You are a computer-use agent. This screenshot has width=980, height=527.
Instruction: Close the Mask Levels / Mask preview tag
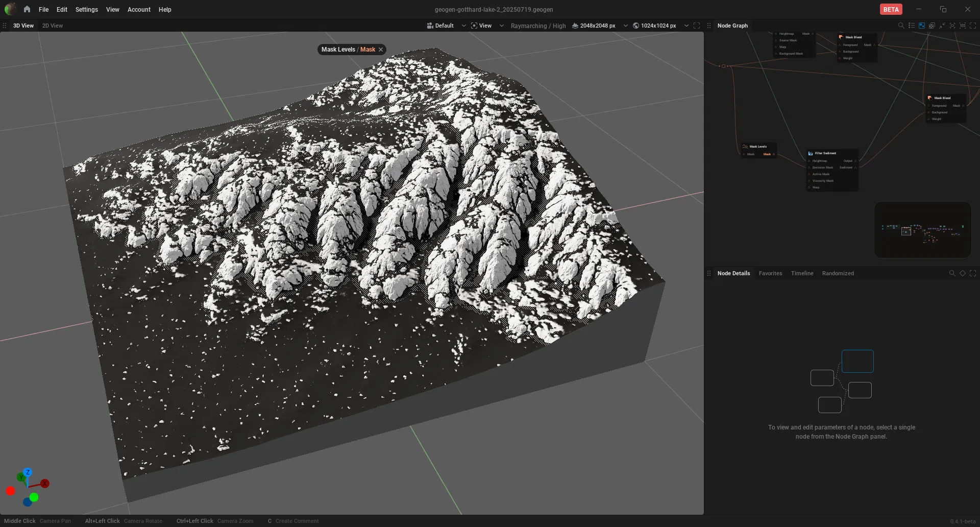(x=381, y=50)
